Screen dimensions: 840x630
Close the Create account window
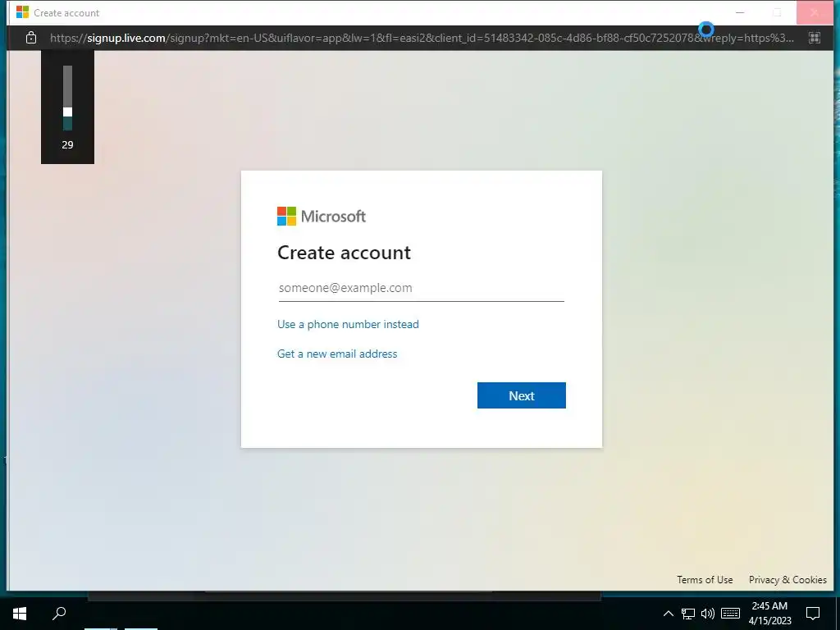(x=815, y=12)
